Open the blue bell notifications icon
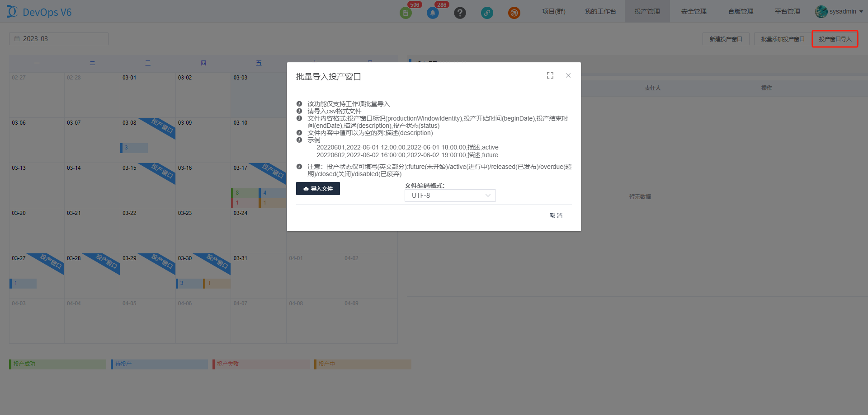The height and width of the screenshot is (415, 868). pyautogui.click(x=433, y=13)
